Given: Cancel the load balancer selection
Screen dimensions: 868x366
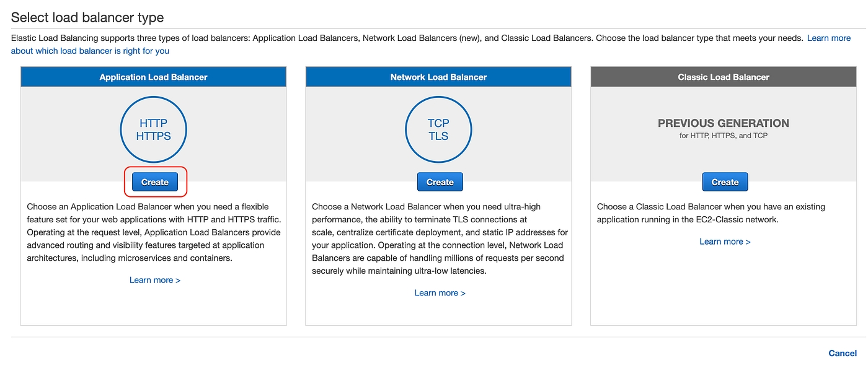Looking at the screenshot, I should click(x=842, y=353).
